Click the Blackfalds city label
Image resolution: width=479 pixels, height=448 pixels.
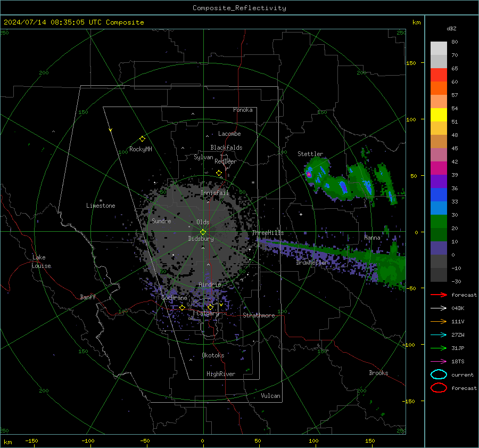pyautogui.click(x=226, y=148)
